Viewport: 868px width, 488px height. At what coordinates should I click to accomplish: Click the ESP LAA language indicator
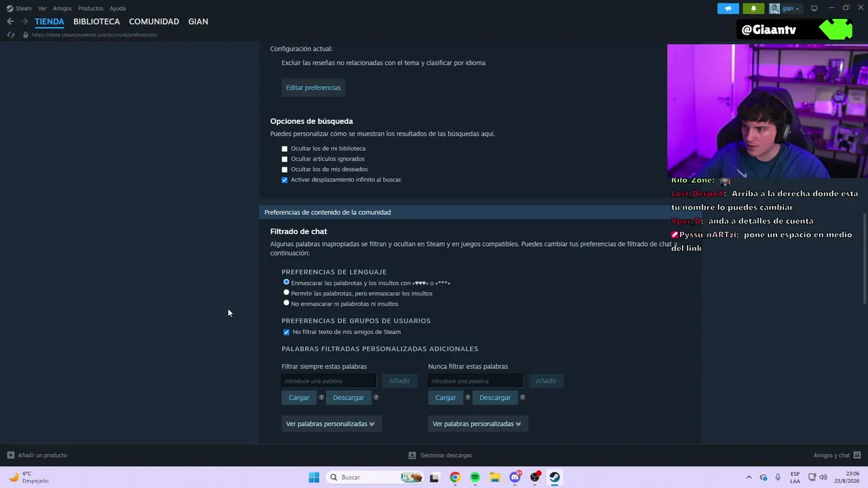[795, 477]
